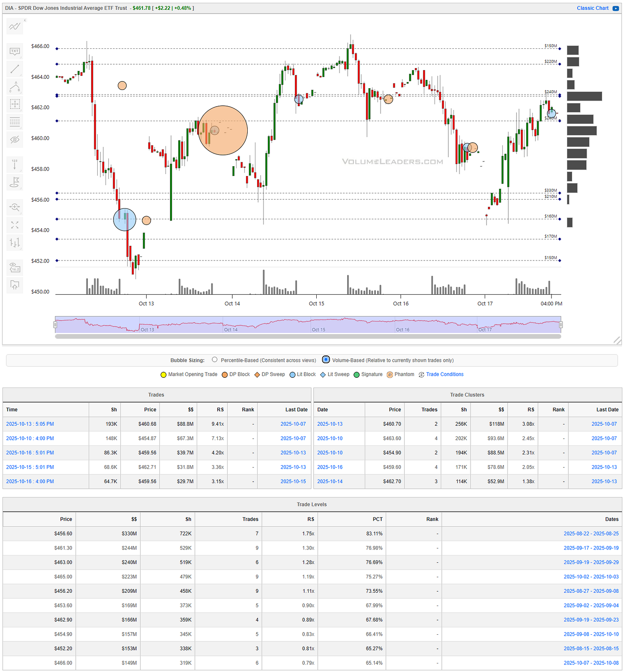This screenshot has width=624, height=672.
Task: Click the Lit Block blue legend circle
Action: click(x=292, y=375)
